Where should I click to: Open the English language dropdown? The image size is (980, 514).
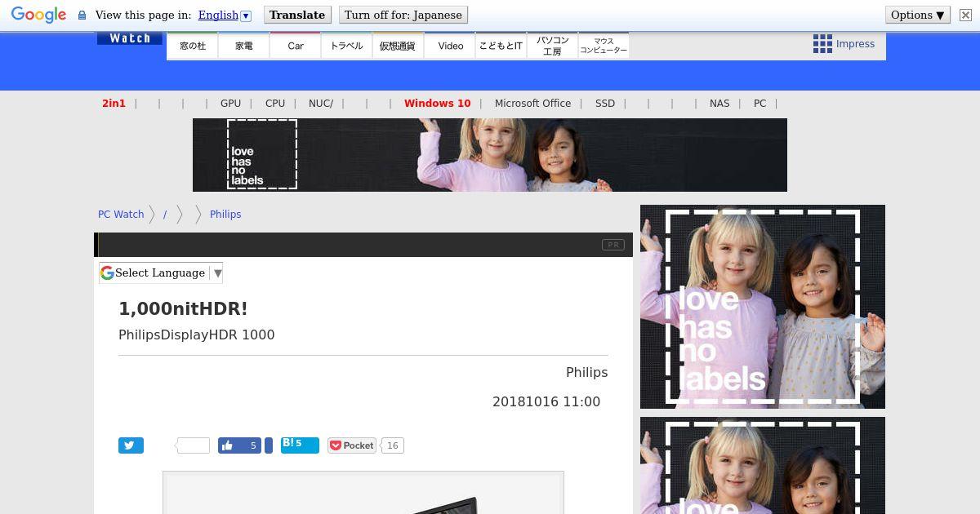[225, 15]
